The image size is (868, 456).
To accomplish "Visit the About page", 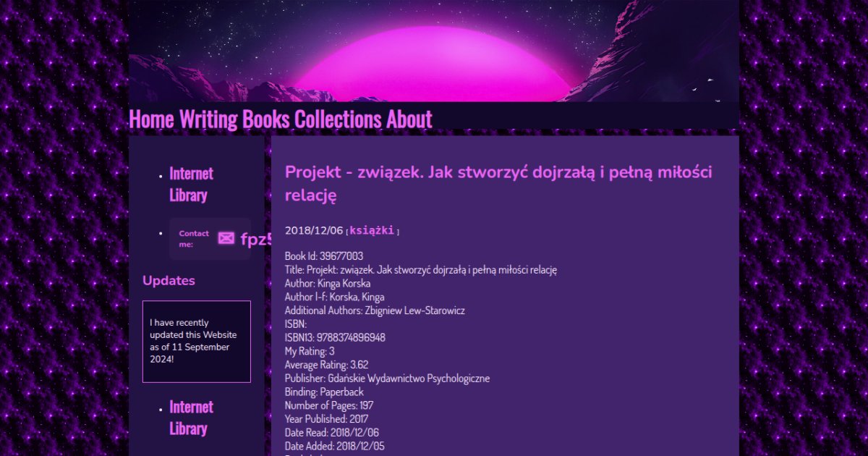I will pos(409,119).
